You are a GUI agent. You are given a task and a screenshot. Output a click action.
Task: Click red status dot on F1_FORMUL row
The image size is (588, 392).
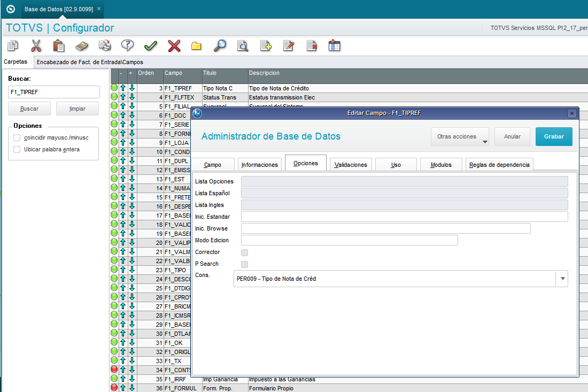pos(114,388)
